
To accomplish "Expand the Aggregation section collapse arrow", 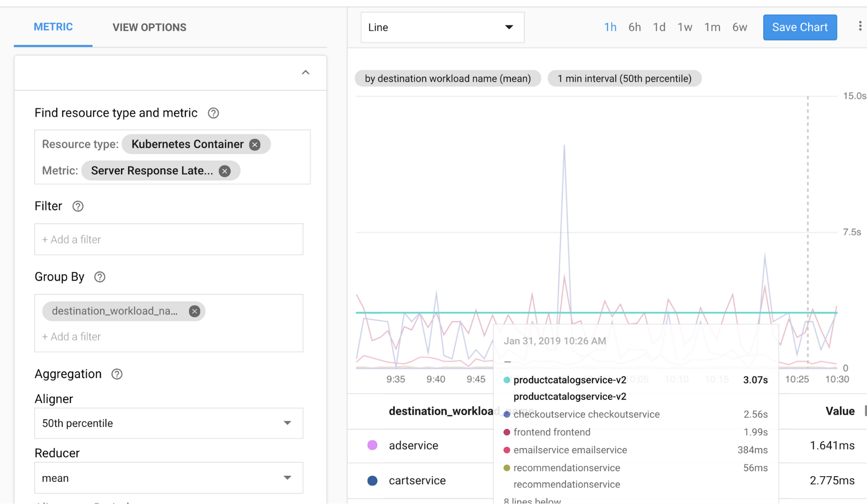I will pos(306,73).
